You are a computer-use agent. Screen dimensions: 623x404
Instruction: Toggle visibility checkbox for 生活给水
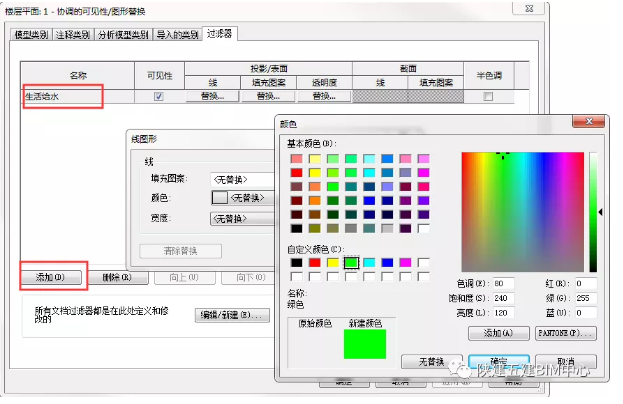click(x=159, y=97)
